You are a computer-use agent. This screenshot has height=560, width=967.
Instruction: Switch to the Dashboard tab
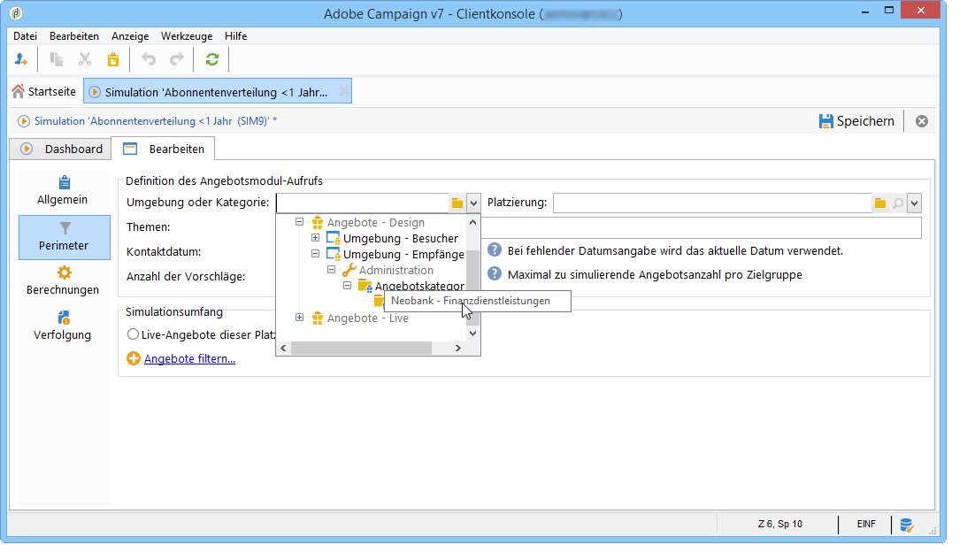(x=61, y=149)
